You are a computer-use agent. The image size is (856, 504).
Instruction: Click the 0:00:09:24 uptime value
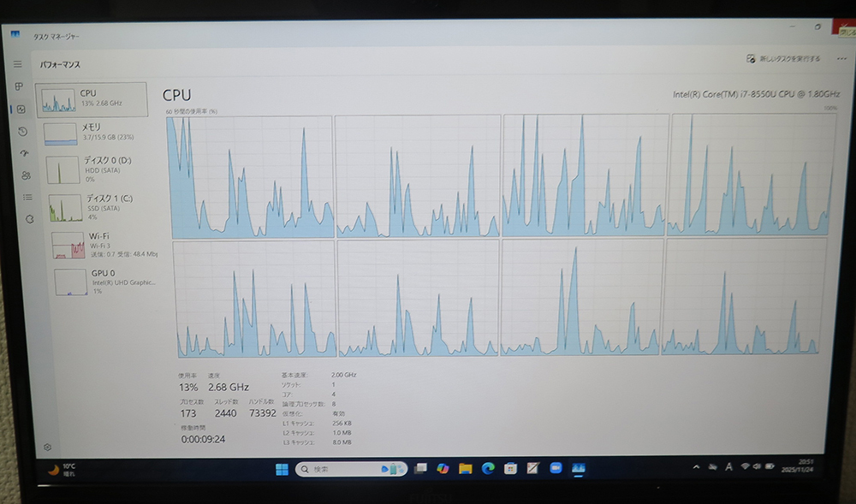coord(203,439)
